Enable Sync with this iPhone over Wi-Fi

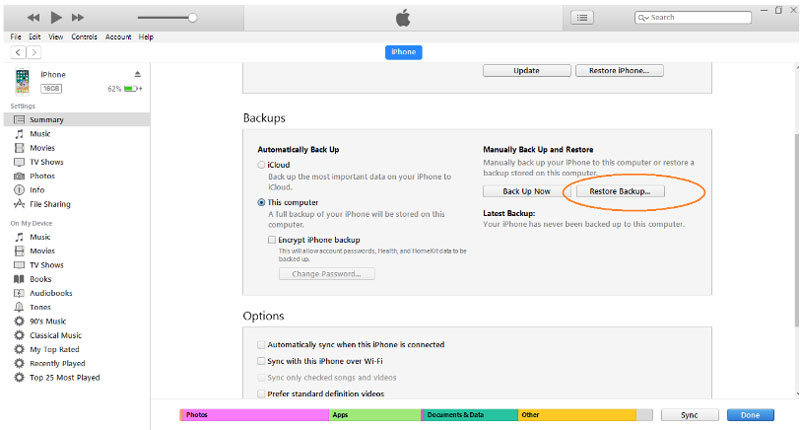pos(261,361)
